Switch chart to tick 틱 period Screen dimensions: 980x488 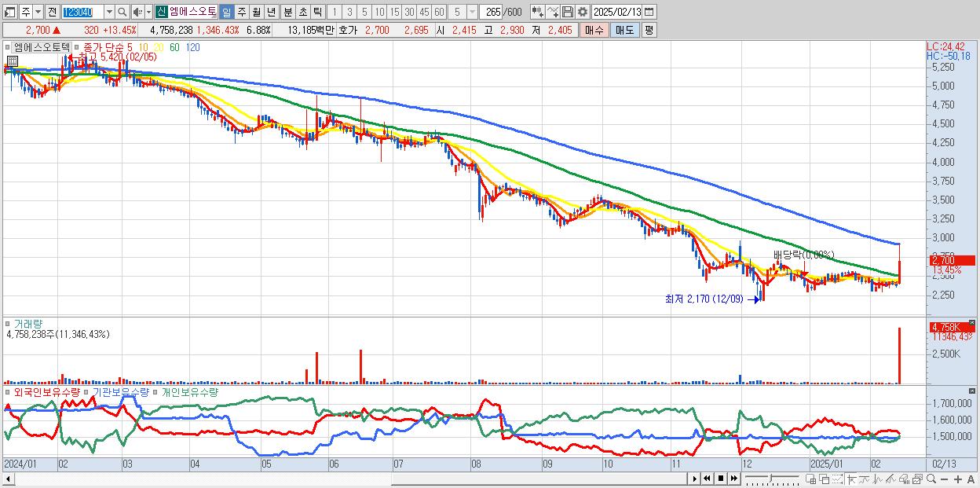(x=317, y=12)
